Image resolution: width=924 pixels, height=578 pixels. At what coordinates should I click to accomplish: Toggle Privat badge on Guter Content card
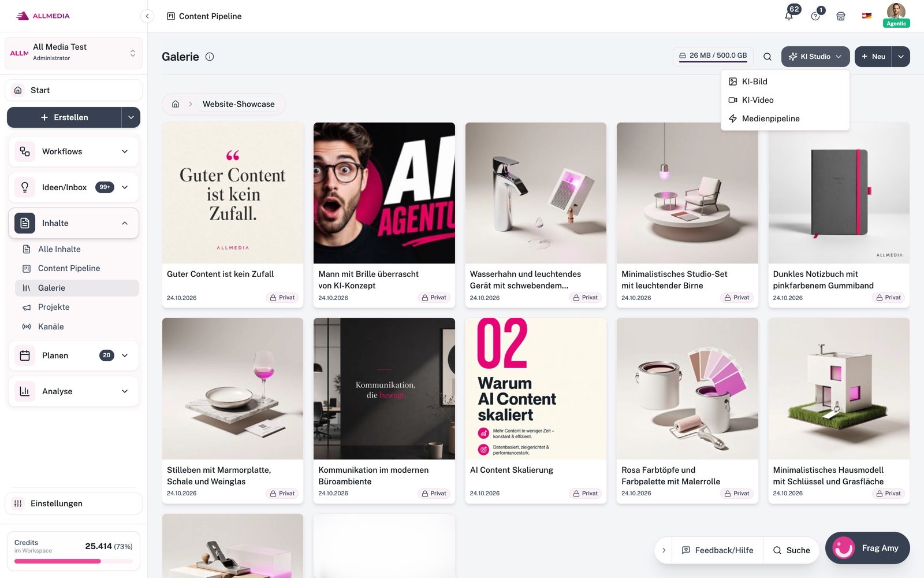pyautogui.click(x=282, y=298)
